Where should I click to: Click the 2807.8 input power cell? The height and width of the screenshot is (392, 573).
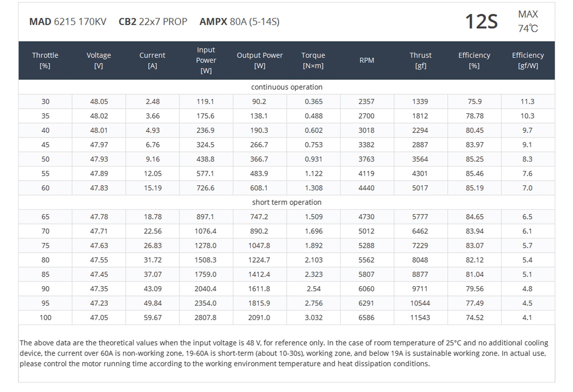coord(205,318)
